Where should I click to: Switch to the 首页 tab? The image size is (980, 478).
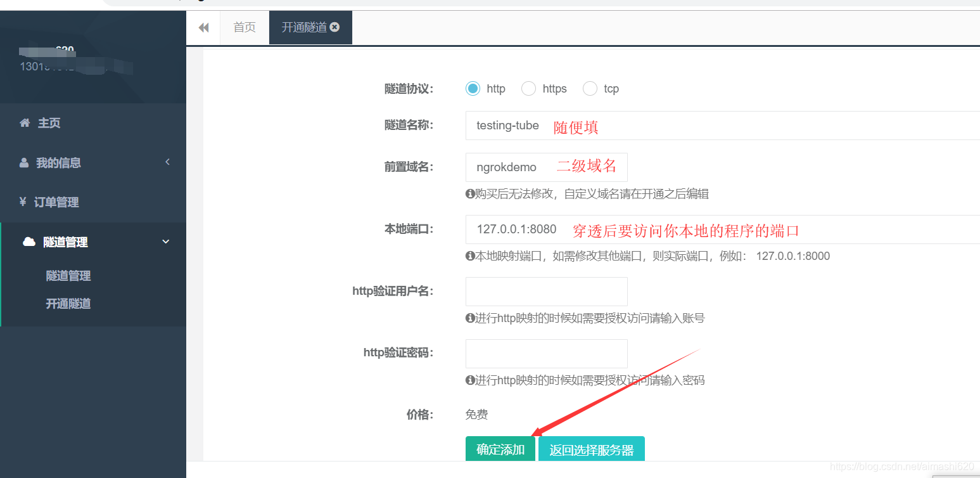(x=245, y=28)
